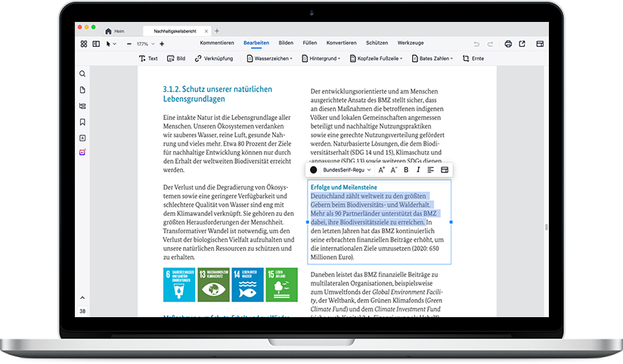Click the print icon in top toolbar
The width and height of the screenshot is (623, 364).
(x=509, y=44)
